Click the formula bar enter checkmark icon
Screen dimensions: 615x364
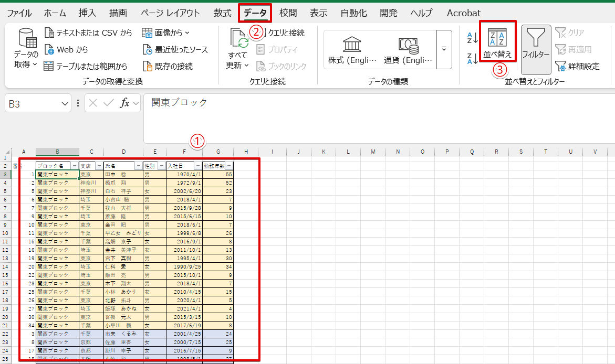tap(109, 103)
